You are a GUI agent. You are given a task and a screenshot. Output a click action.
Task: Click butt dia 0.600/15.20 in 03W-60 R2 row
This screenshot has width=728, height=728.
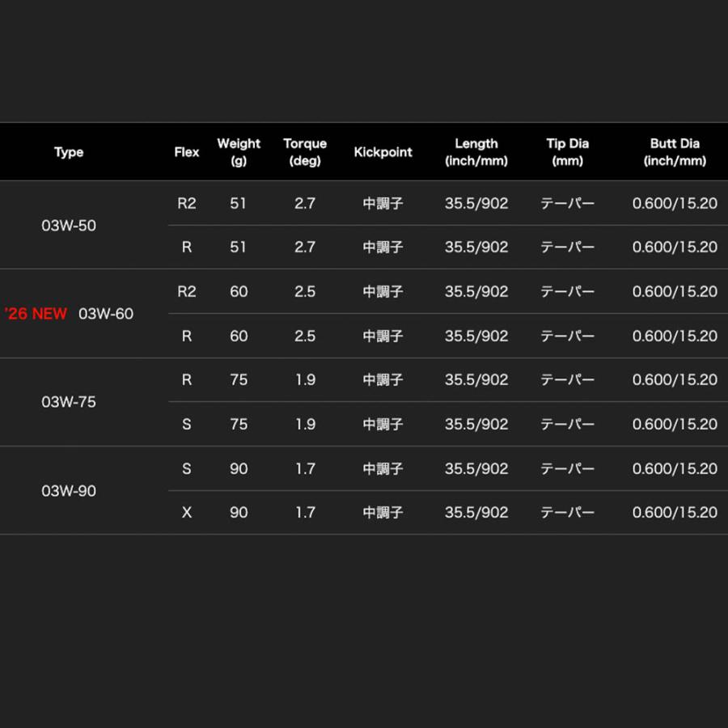pyautogui.click(x=675, y=291)
